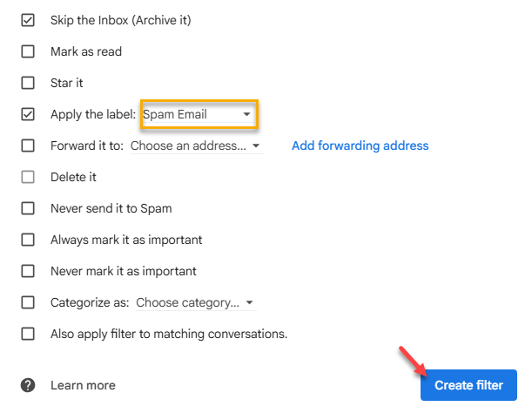Select the Delete it checkbox
This screenshot has height=413, width=532.
(x=28, y=177)
